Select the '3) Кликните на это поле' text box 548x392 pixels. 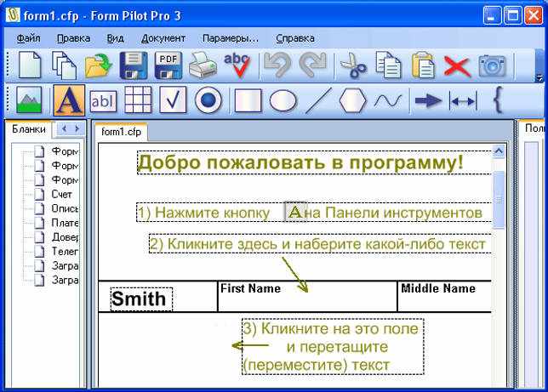(333, 347)
